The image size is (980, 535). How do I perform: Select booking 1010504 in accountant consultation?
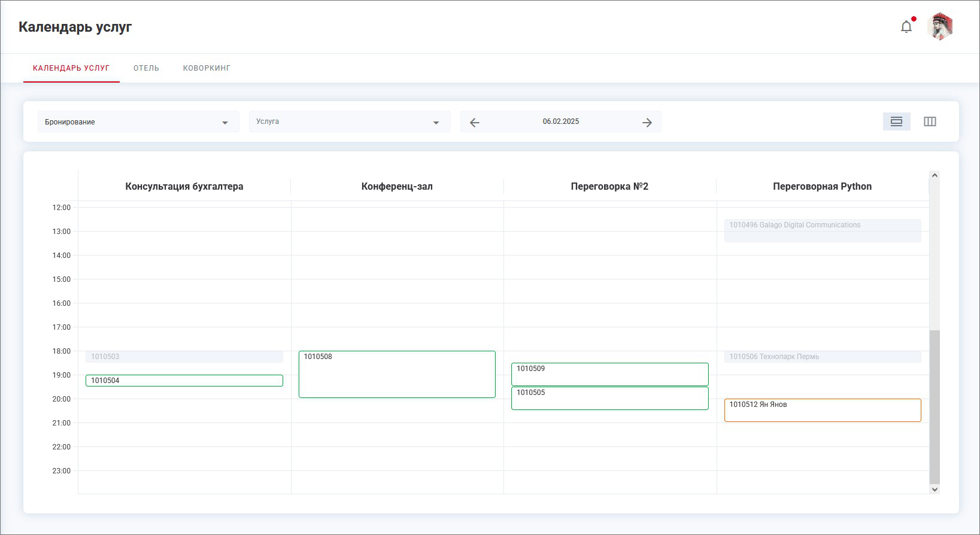coord(184,381)
